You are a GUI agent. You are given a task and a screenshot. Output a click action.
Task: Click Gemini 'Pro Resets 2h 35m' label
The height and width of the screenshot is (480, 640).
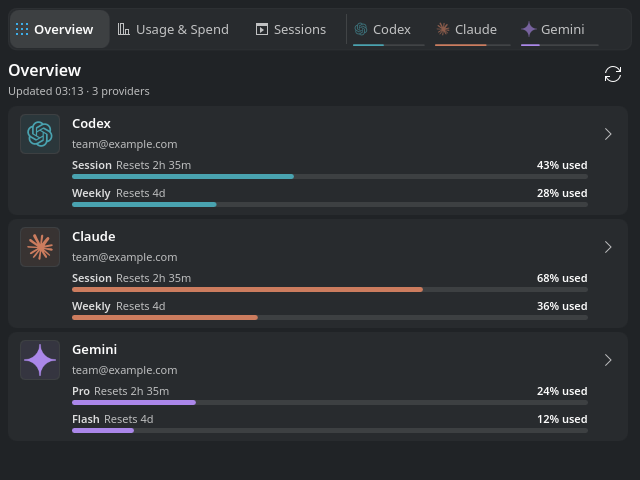(x=120, y=391)
